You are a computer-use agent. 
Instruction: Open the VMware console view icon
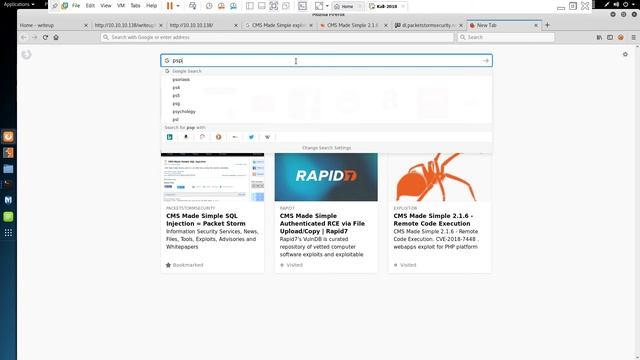point(302,6)
